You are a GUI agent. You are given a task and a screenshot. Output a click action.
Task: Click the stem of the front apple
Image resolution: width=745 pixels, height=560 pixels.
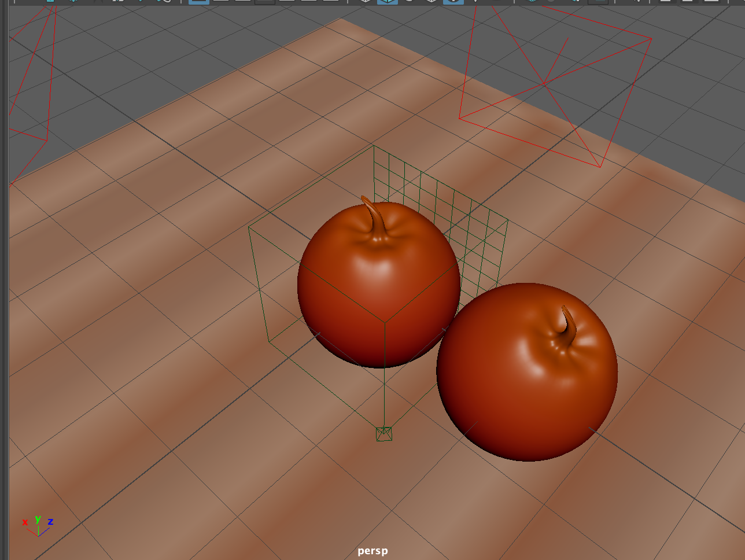pyautogui.click(x=569, y=326)
